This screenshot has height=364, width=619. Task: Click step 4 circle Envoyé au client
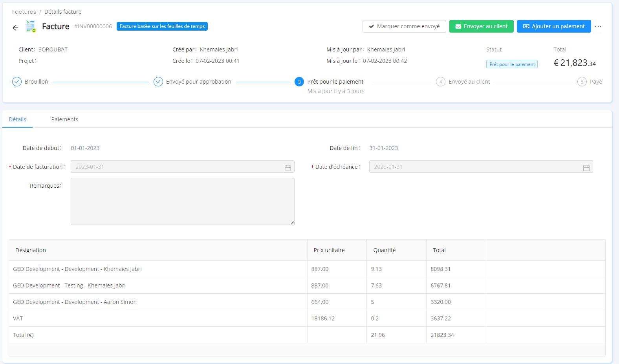point(441,82)
